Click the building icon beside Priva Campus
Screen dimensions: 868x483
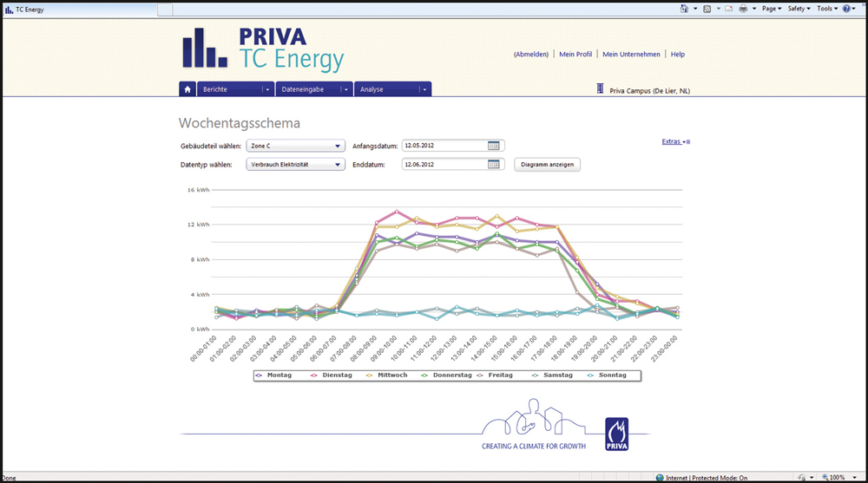[600, 88]
